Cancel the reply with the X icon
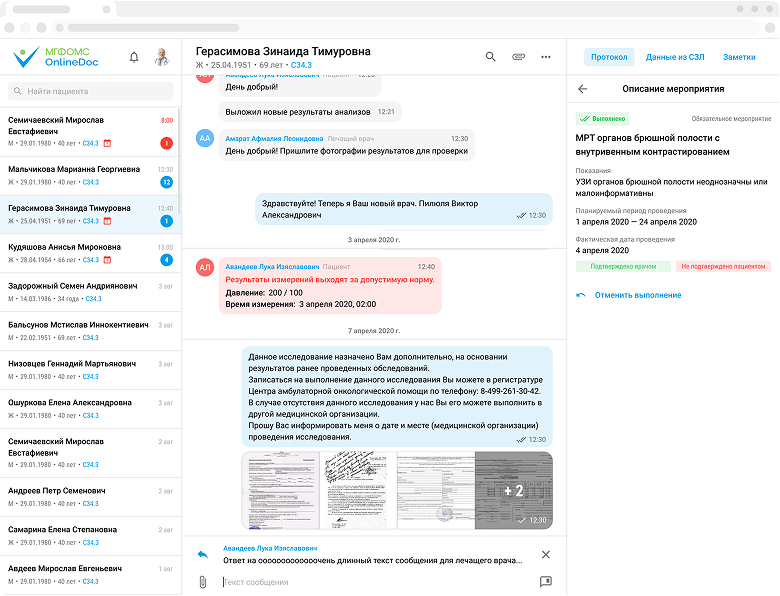This screenshot has height=596, width=780. click(546, 554)
